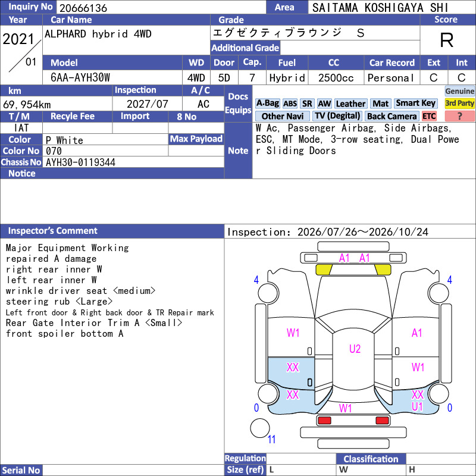Click the equipment note starting 'W Ac, Passenger Airbag'
Image resolution: width=476 pixels, height=476 pixels.
pyautogui.click(x=358, y=139)
